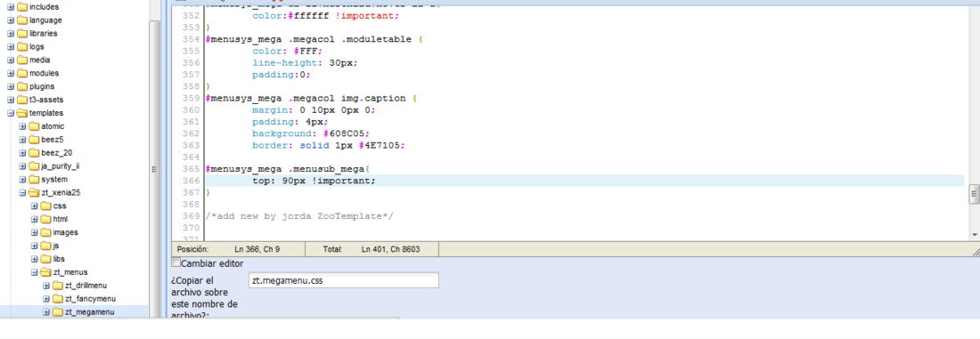The image size is (980, 339).
Task: Click the t3-assets folder icon
Action: tap(22, 100)
